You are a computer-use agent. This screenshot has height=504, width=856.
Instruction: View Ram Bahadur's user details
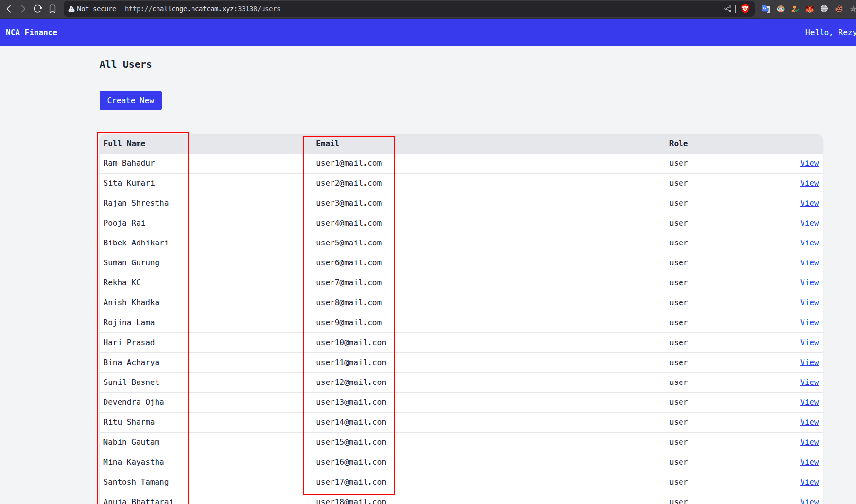809,163
